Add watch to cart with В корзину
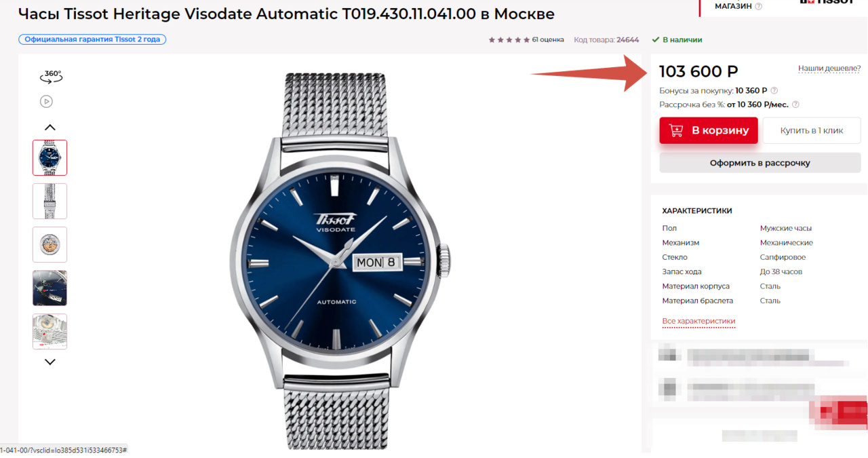This screenshot has width=868, height=458. (709, 130)
